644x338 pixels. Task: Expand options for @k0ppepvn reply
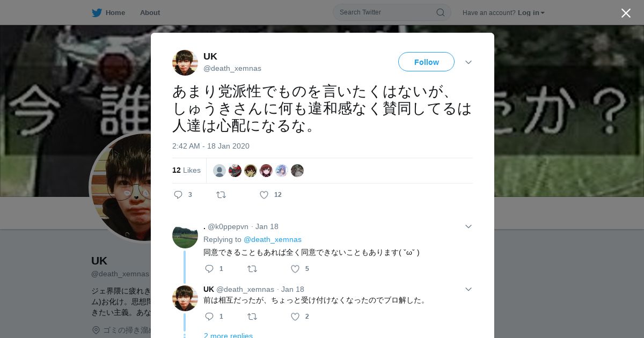(x=469, y=226)
